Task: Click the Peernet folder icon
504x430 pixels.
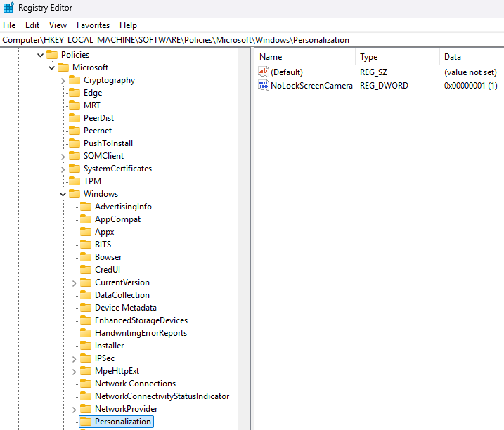Action: [75, 131]
